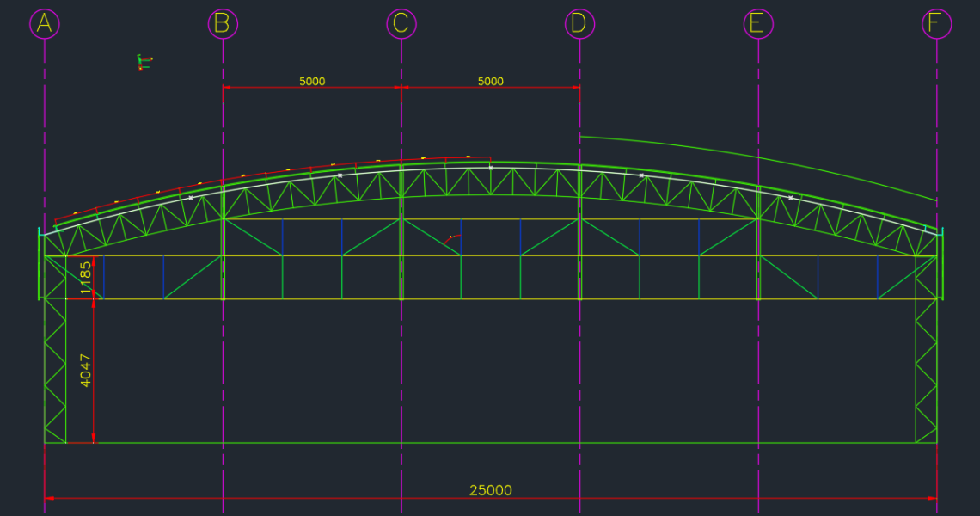
Task: Select the small red marker below the truss
Action: pos(452,237)
